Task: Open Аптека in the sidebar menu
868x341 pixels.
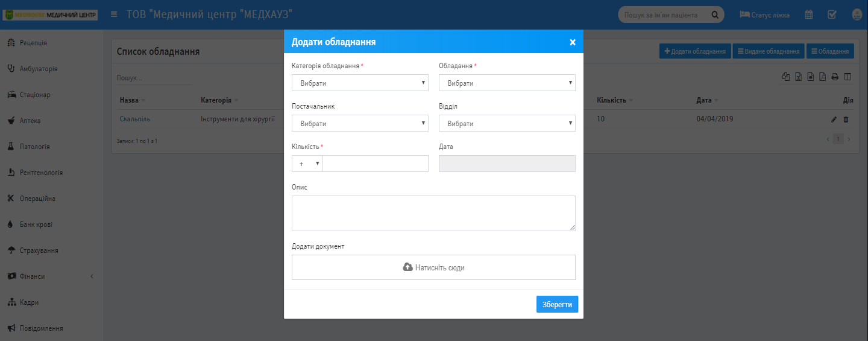Action: pyautogui.click(x=30, y=121)
